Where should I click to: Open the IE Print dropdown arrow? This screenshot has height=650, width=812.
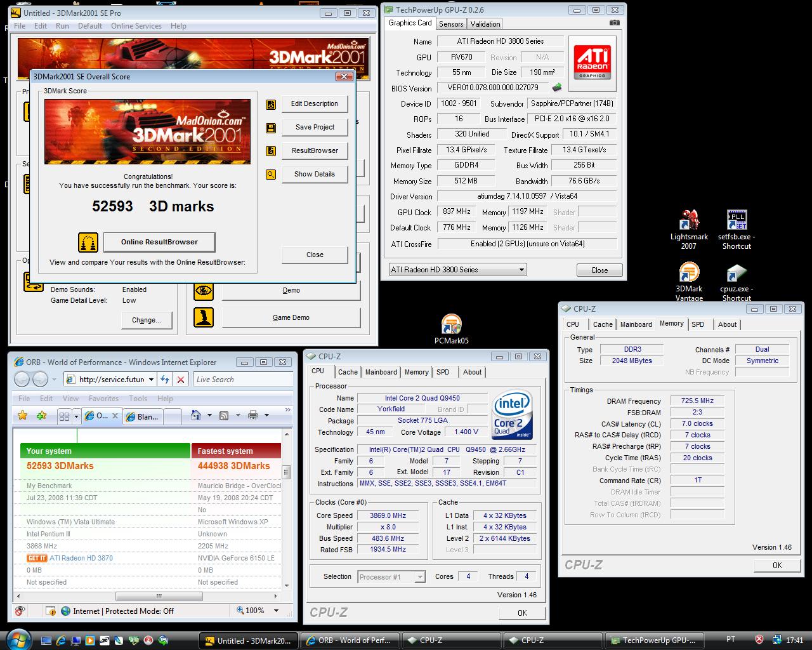coord(266,415)
